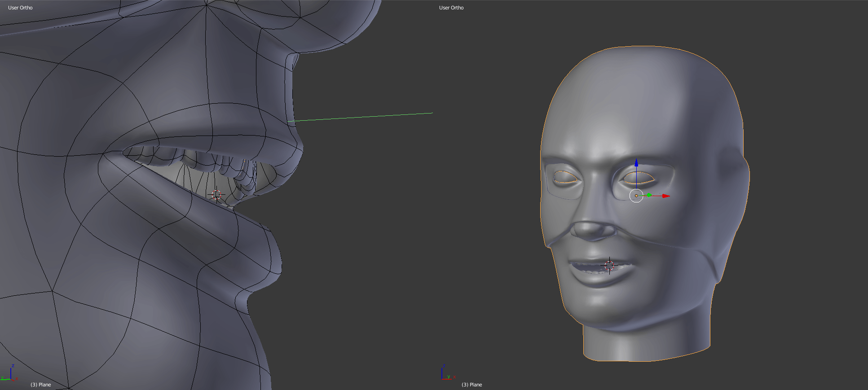Viewport: 868px width, 390px height.
Task: Click the white manipulator center circle
Action: pos(636,196)
